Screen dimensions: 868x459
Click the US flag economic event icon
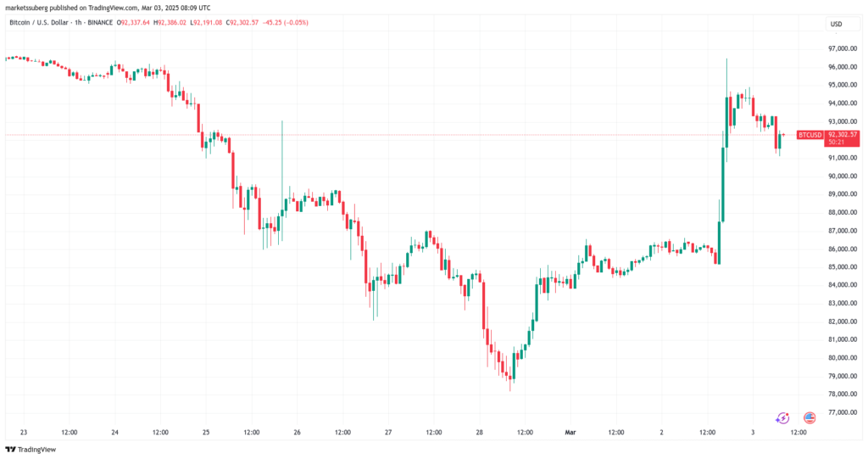[x=810, y=417]
